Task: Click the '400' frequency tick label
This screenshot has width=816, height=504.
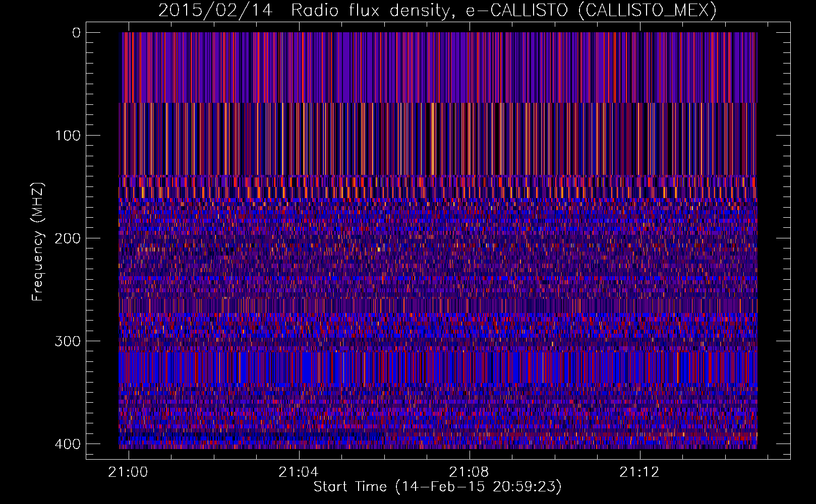Action: pos(67,444)
